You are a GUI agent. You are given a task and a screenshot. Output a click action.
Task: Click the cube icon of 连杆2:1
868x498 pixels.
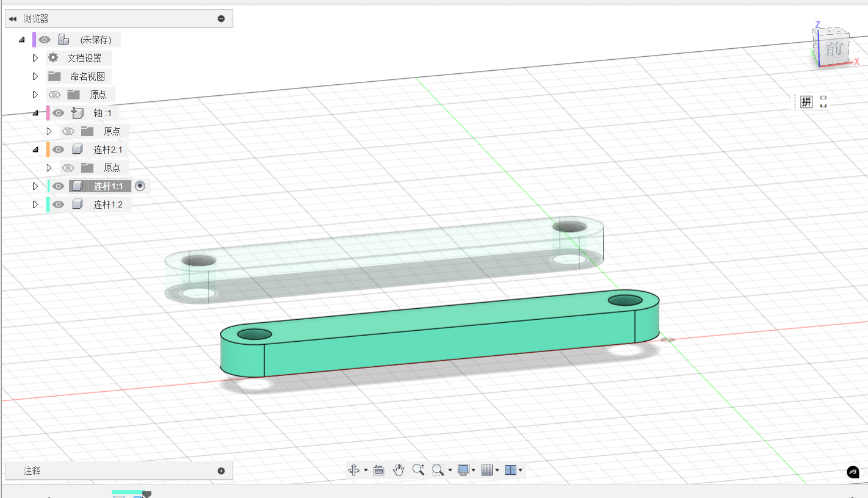tap(77, 150)
